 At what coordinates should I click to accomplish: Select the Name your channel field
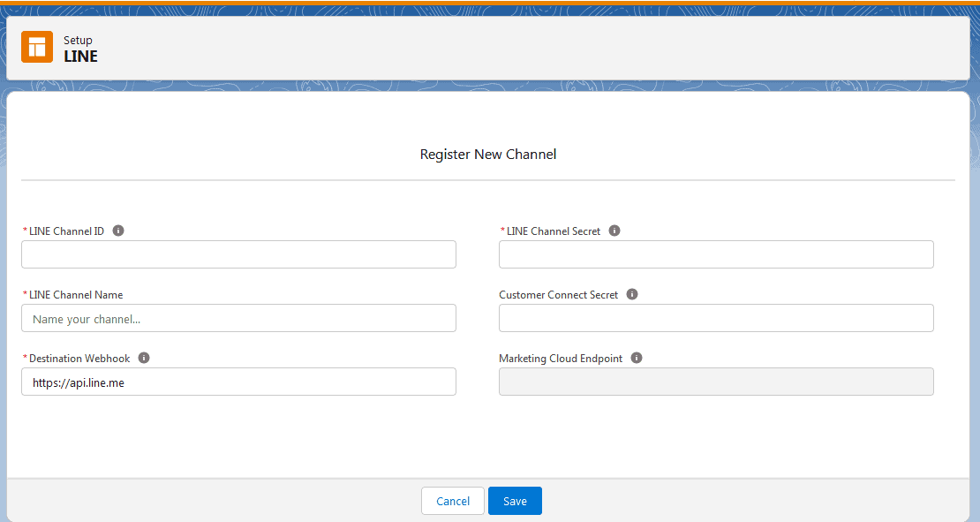click(238, 318)
